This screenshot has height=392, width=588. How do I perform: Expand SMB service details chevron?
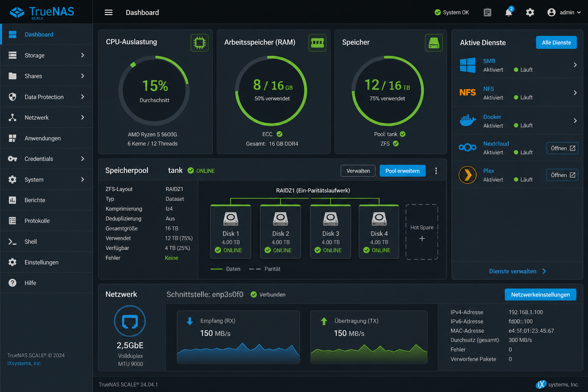click(x=575, y=65)
